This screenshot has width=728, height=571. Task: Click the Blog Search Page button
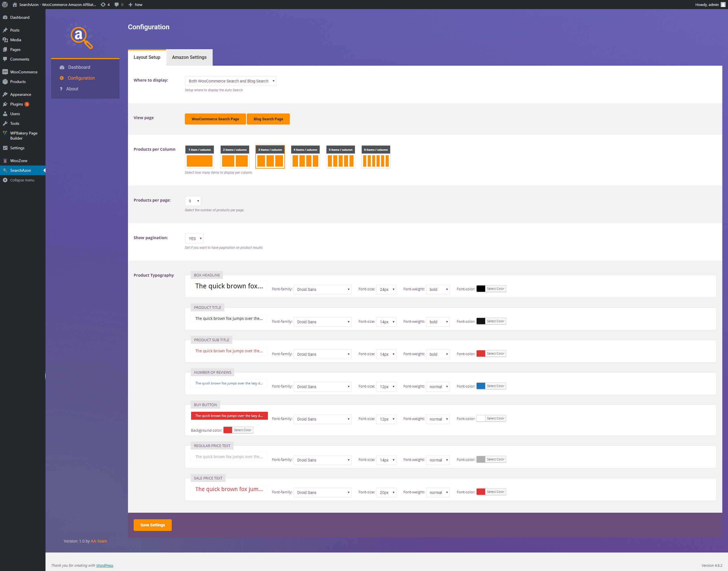pyautogui.click(x=268, y=119)
